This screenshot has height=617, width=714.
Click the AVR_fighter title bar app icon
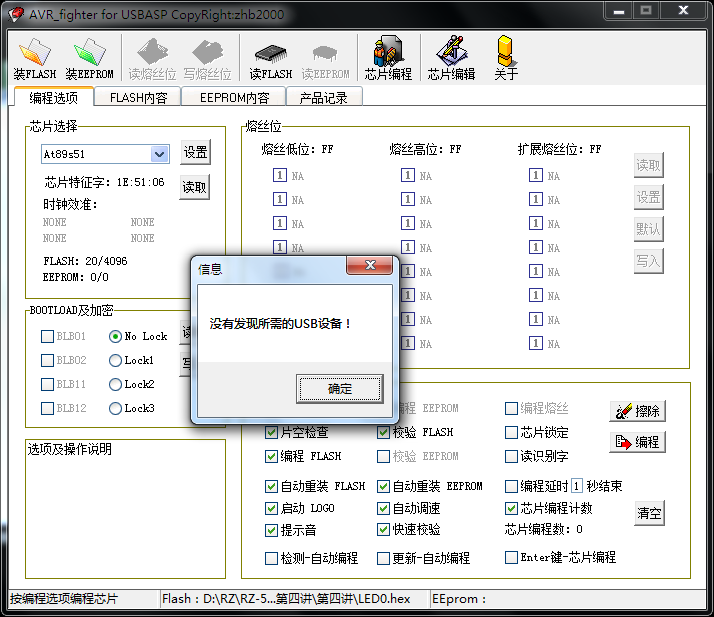point(16,15)
